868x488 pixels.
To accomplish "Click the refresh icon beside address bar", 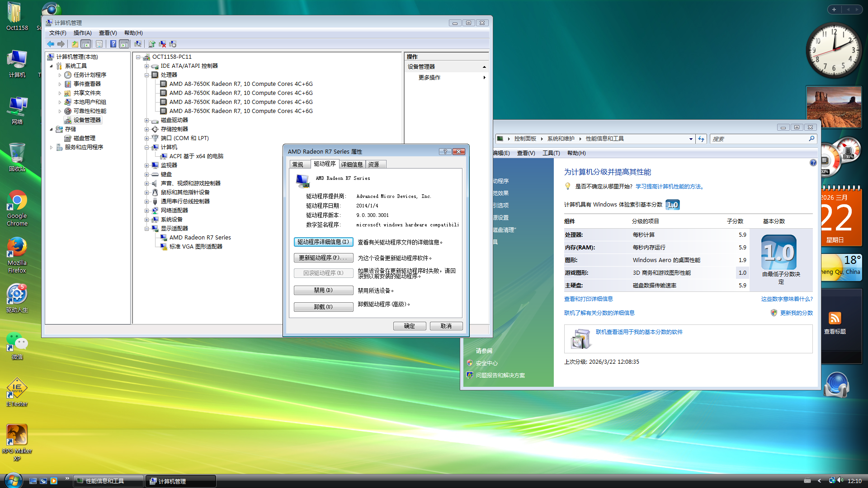I will tap(701, 139).
